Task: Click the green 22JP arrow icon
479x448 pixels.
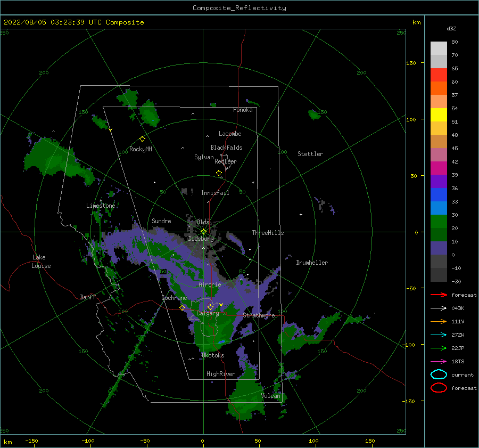Action: click(x=439, y=348)
